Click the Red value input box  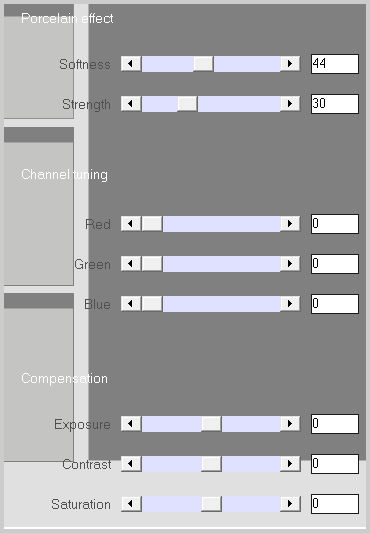335,224
